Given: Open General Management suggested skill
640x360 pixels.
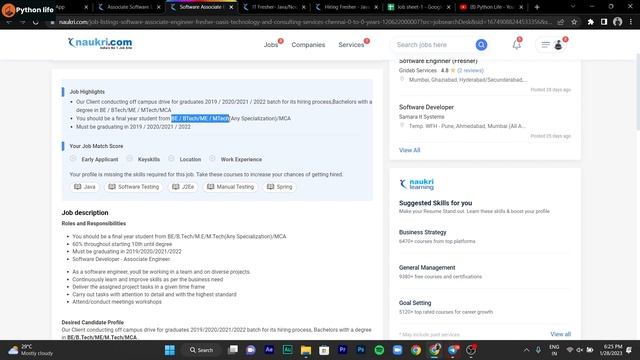Looking at the screenshot, I should click(x=427, y=268).
